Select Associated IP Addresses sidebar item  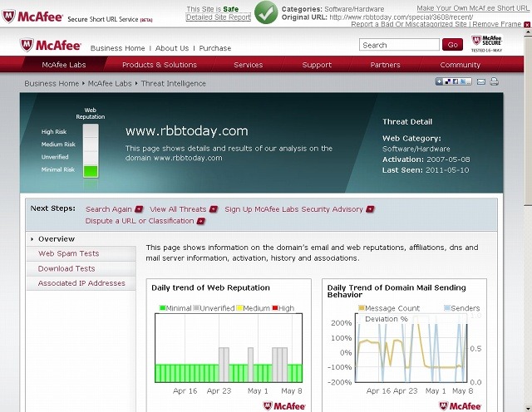tap(81, 283)
